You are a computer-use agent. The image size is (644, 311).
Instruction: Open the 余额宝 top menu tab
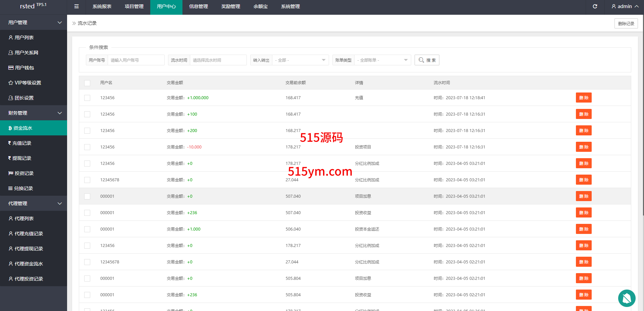260,7
